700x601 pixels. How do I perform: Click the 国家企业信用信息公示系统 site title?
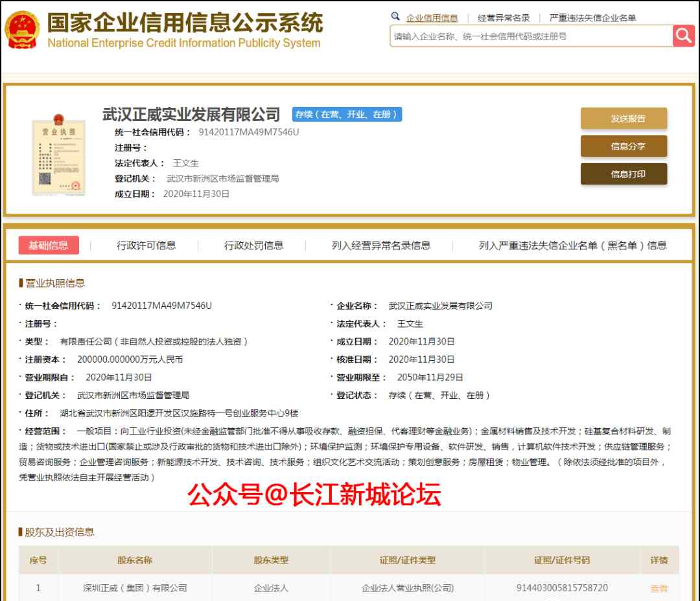coord(185,22)
